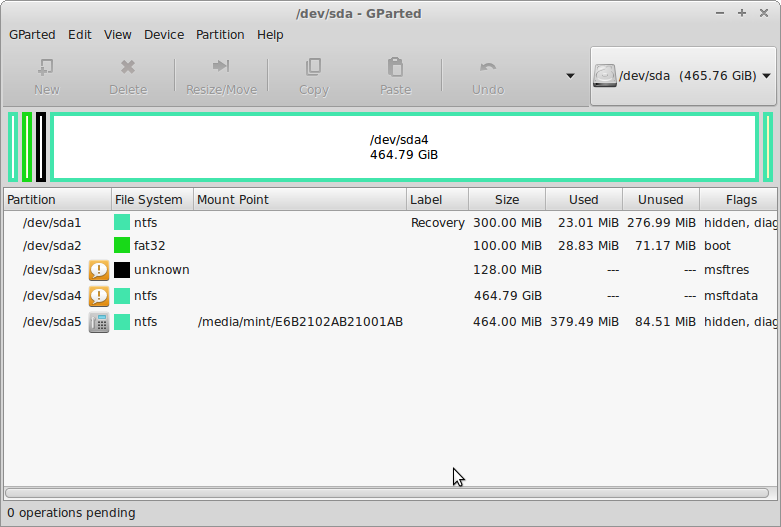Click the Undo last operation icon
This screenshot has height=527, width=781.
(x=488, y=67)
